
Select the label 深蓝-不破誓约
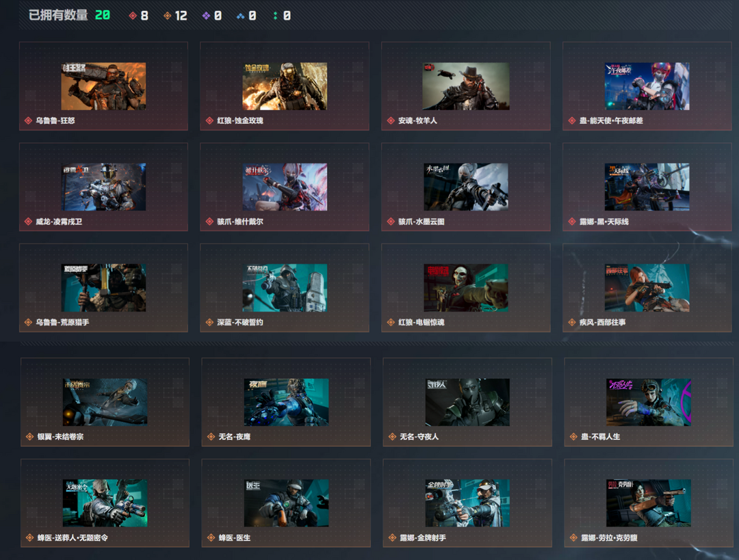click(x=240, y=322)
